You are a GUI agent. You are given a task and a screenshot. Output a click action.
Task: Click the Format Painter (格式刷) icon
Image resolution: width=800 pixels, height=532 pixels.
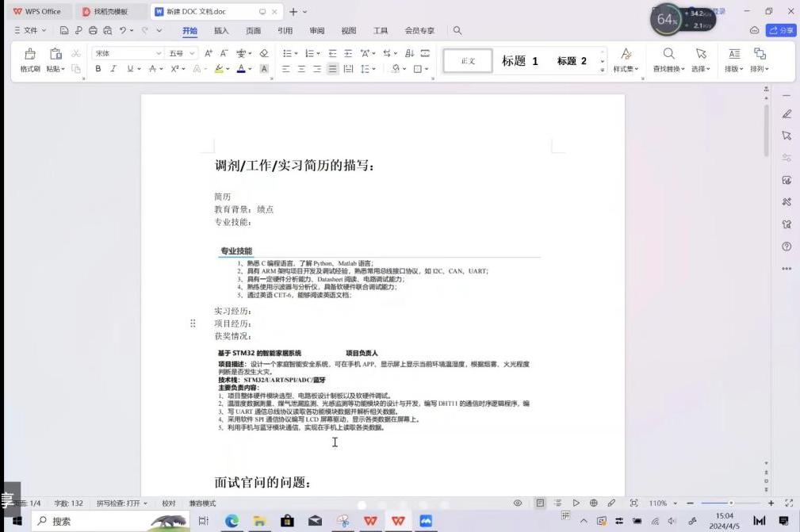[30, 54]
